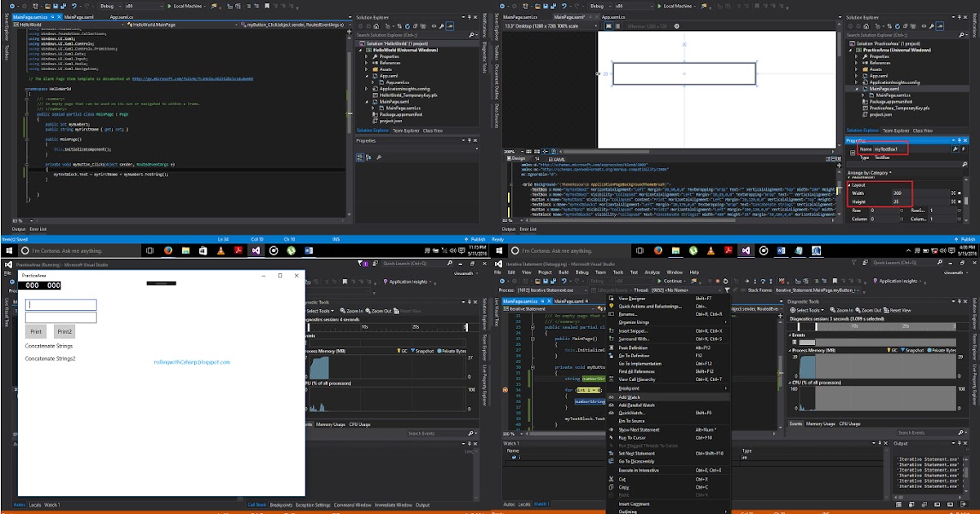Click the Zoom Out icon in Diagnostic Tools
This screenshot has width=980, height=514.
coord(859,309)
